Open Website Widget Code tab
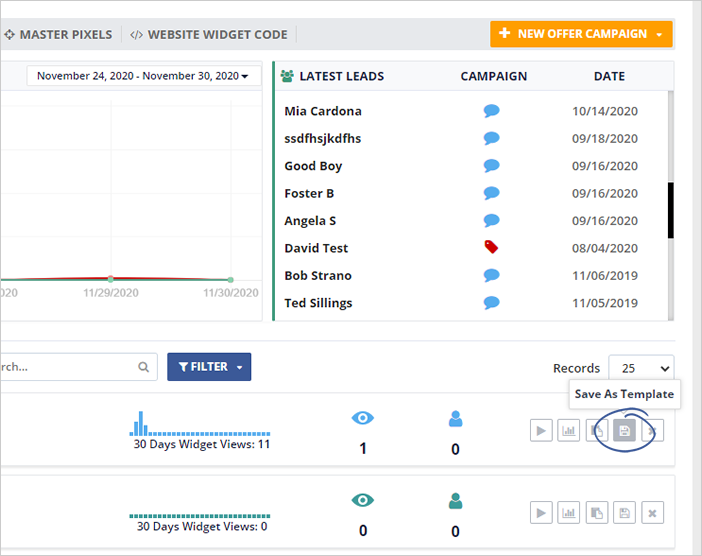 point(209,35)
